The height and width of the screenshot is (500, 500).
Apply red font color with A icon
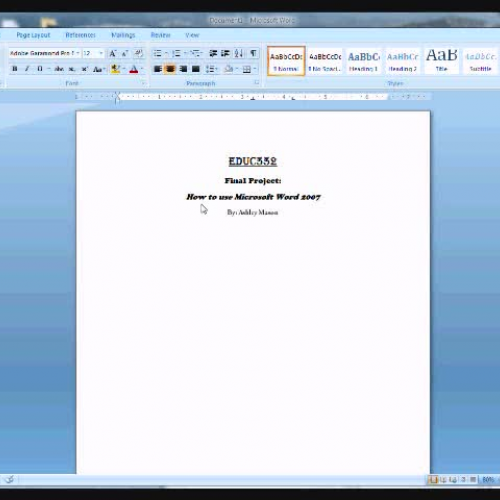point(134,69)
